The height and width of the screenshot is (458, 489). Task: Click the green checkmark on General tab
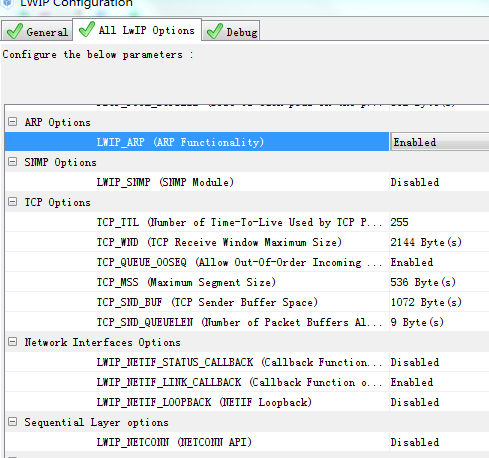coord(15,31)
